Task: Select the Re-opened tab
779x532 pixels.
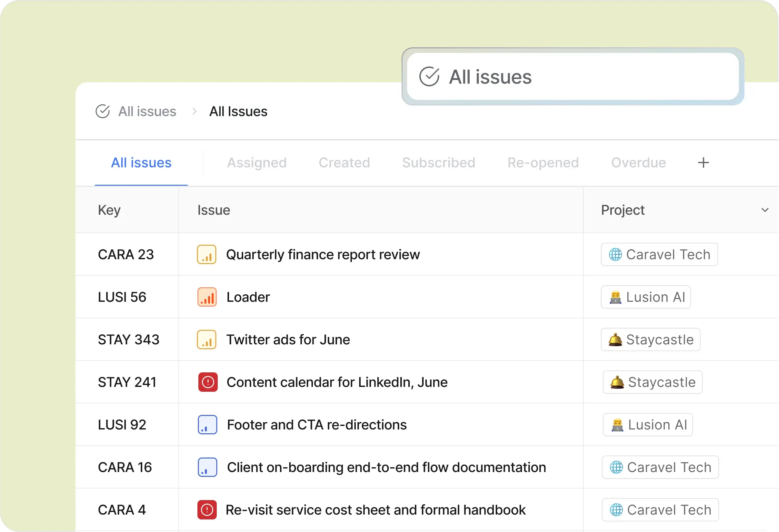Action: tap(543, 163)
